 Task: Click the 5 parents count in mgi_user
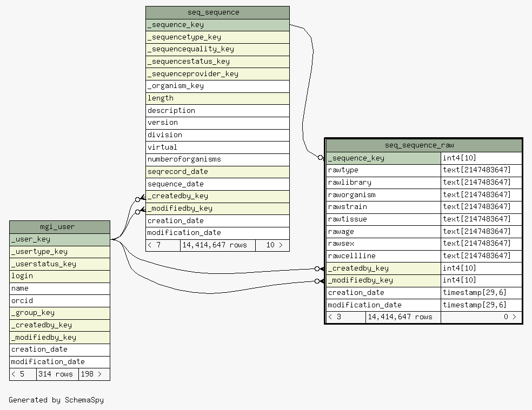(x=23, y=374)
